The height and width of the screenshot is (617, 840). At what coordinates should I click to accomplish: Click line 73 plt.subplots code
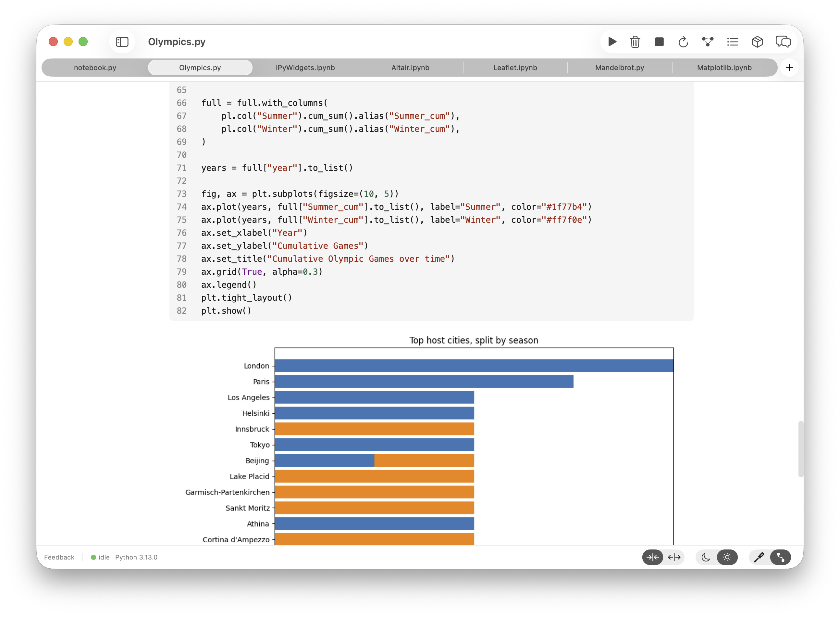point(300,194)
